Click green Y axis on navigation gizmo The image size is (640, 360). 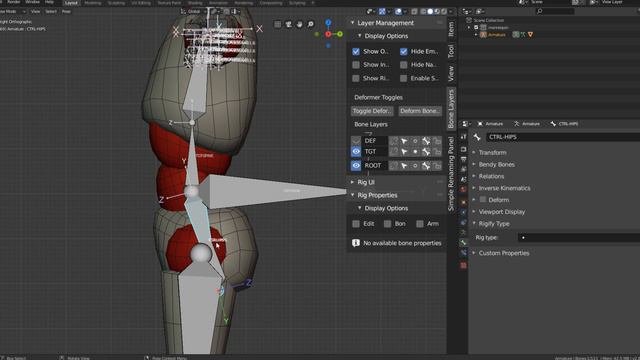coord(340,34)
